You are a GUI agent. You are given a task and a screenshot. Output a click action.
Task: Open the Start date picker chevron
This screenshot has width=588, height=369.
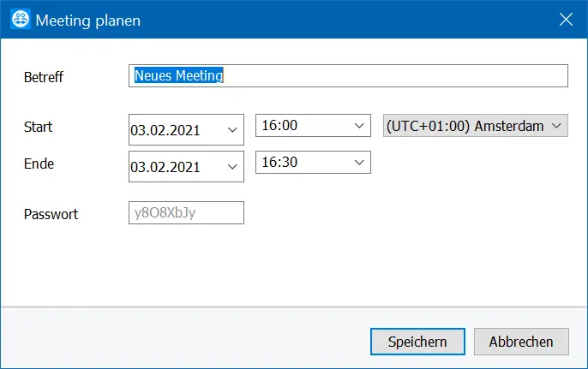pyautogui.click(x=232, y=130)
